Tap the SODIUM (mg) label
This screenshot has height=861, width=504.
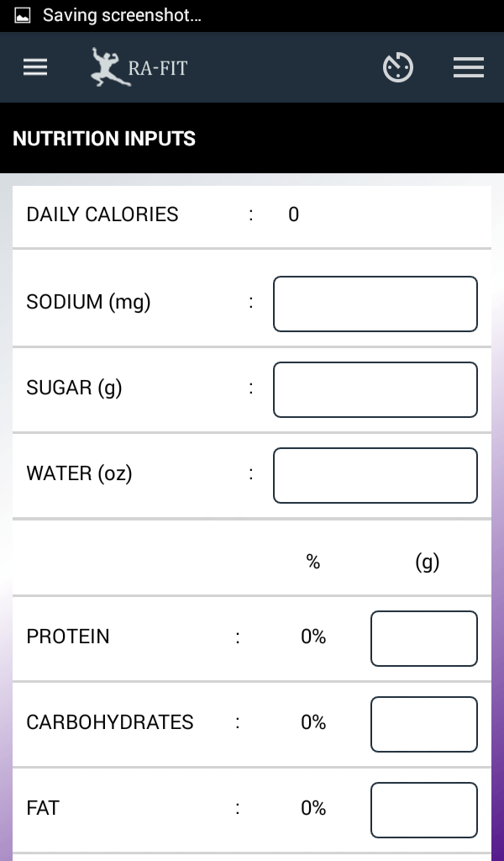click(x=88, y=302)
